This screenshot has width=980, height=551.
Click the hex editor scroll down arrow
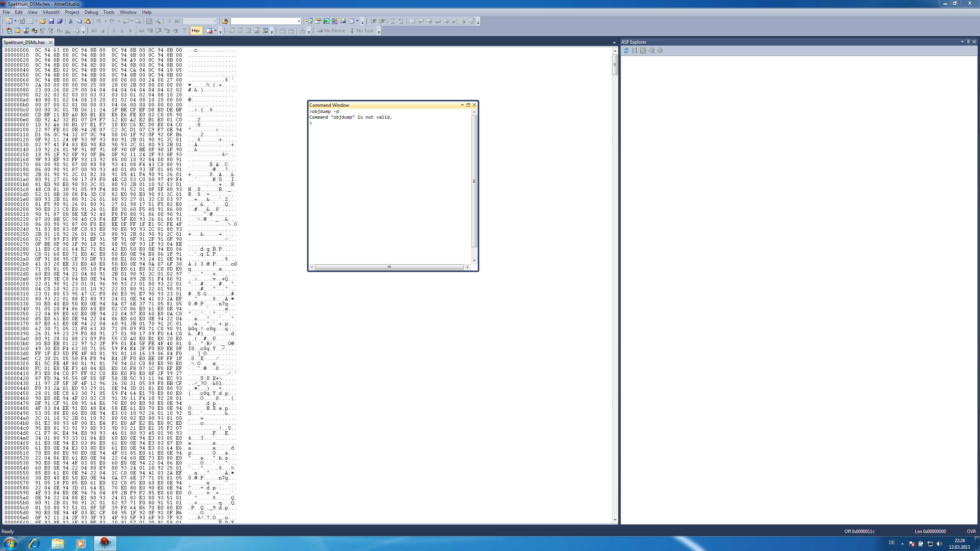(x=615, y=520)
